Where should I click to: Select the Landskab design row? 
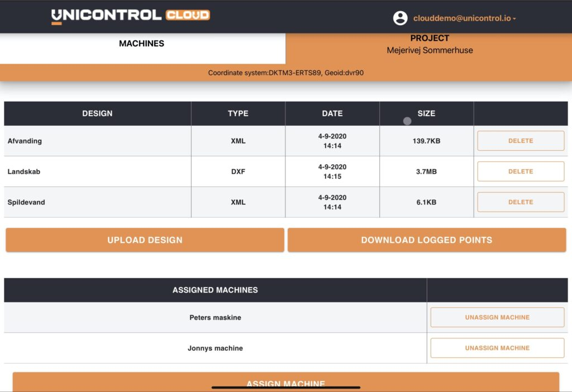[97, 171]
